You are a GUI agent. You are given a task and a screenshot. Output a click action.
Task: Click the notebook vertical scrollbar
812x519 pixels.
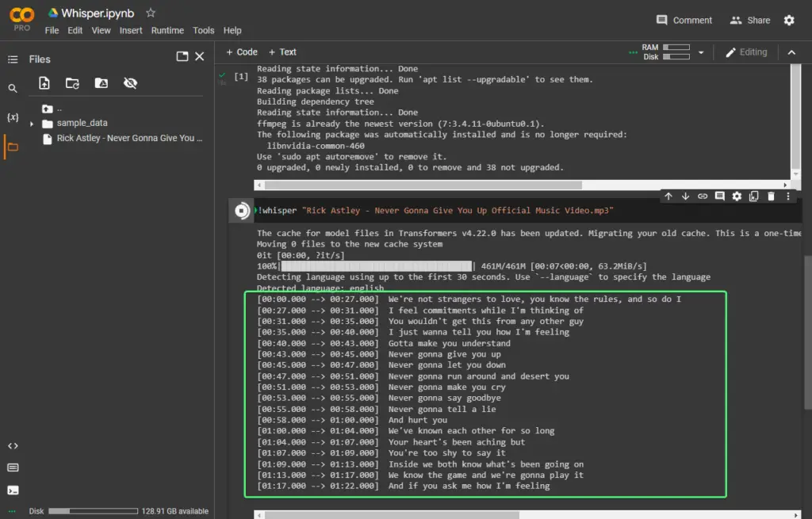[x=808, y=332]
